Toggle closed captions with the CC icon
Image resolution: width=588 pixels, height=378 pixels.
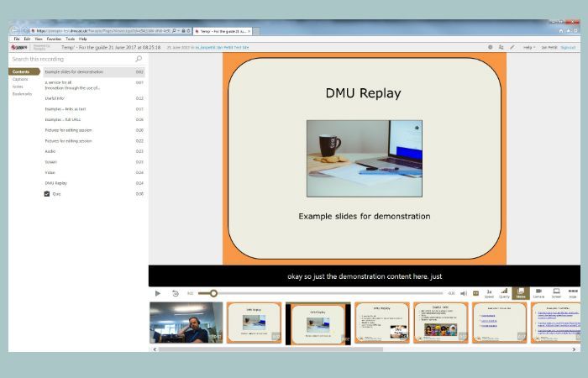point(475,293)
